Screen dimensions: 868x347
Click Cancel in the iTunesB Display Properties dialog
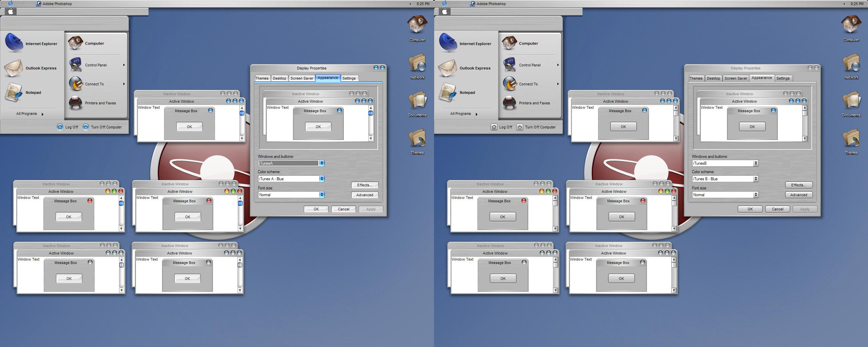click(777, 209)
